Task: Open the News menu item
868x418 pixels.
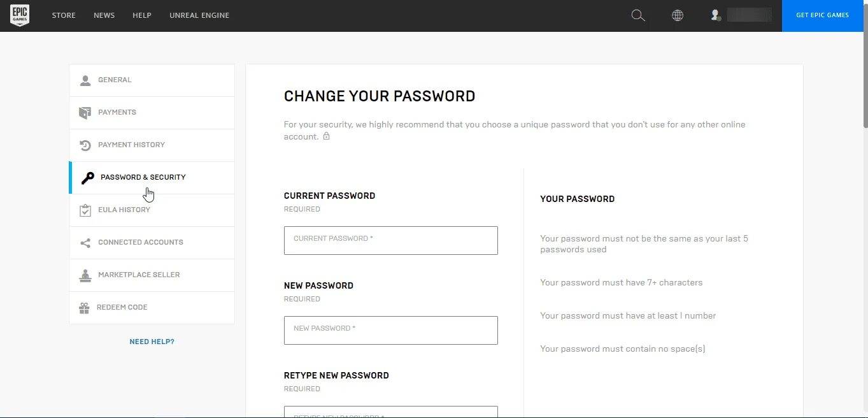Action: point(104,15)
